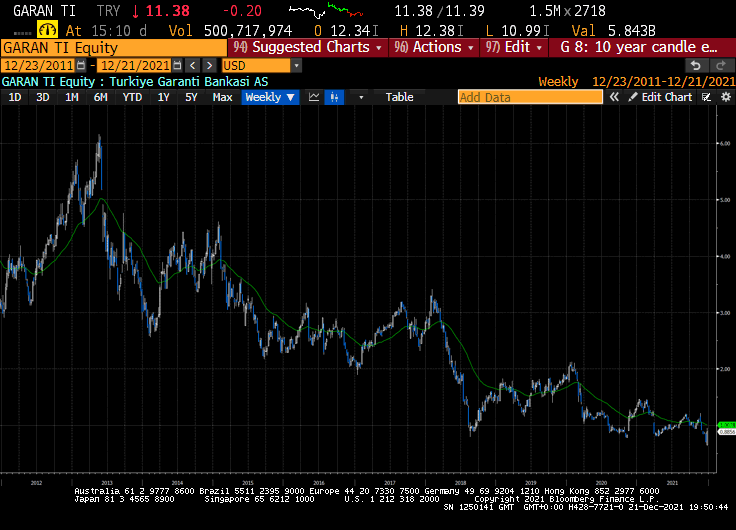This screenshot has width=736, height=530.
Task: Click the 2.00 y-axis label
Action: [725, 369]
